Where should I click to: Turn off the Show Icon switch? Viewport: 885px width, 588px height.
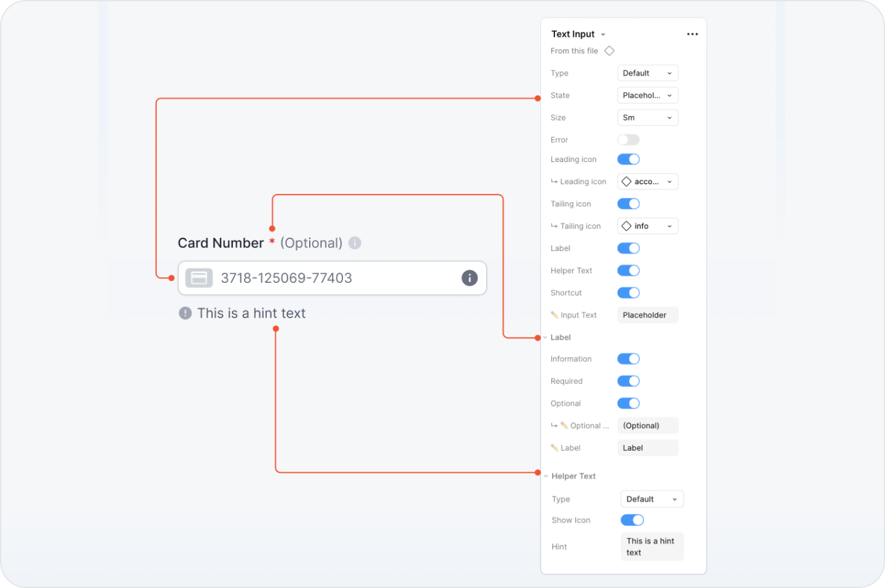[x=632, y=520]
